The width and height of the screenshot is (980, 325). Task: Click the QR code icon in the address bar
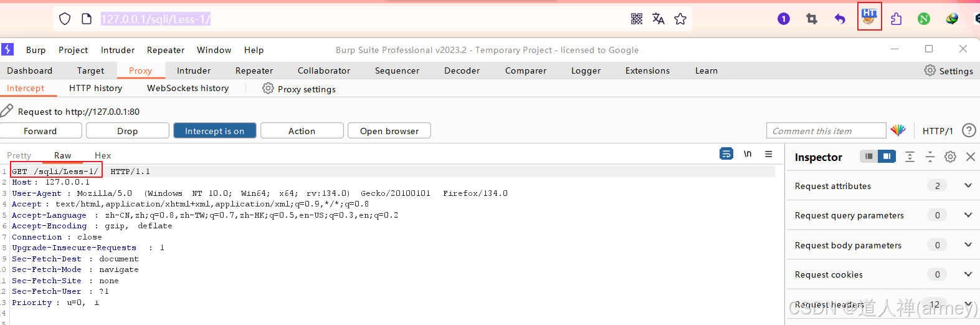tap(636, 19)
